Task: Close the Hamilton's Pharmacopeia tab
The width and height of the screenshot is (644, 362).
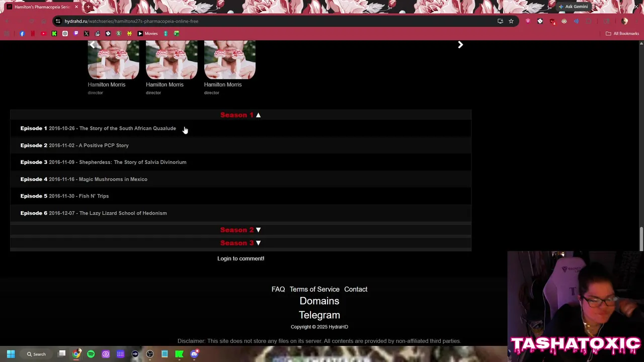Action: [x=76, y=7]
